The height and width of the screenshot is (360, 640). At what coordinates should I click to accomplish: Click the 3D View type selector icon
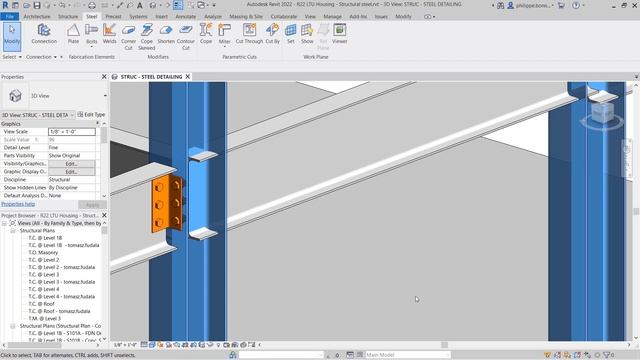tap(16, 96)
